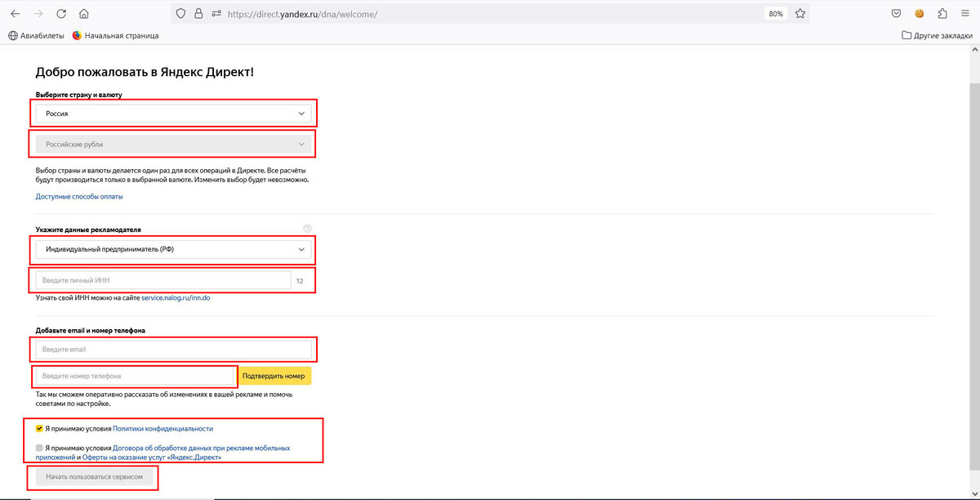Open the service.nalog.ru/inn.do link
Screen dimensions: 980x500
tap(176, 298)
